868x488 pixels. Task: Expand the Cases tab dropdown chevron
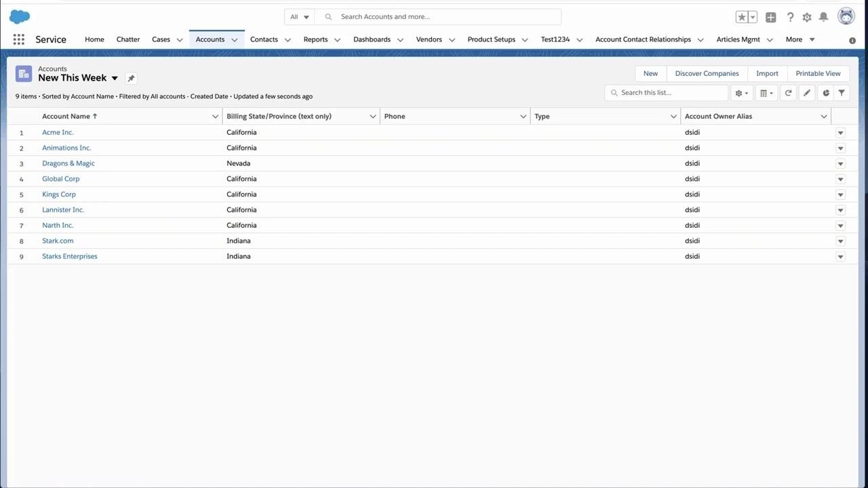coord(180,39)
